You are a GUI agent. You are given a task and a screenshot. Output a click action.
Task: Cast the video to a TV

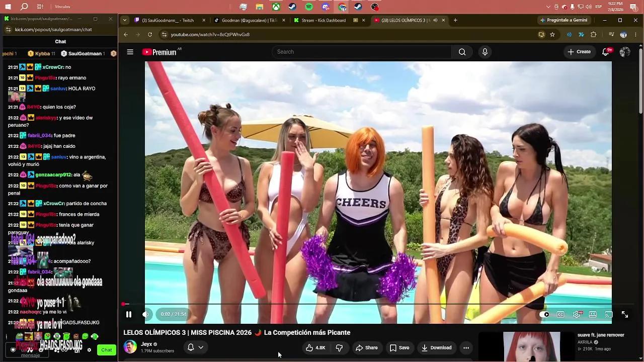coord(608,314)
